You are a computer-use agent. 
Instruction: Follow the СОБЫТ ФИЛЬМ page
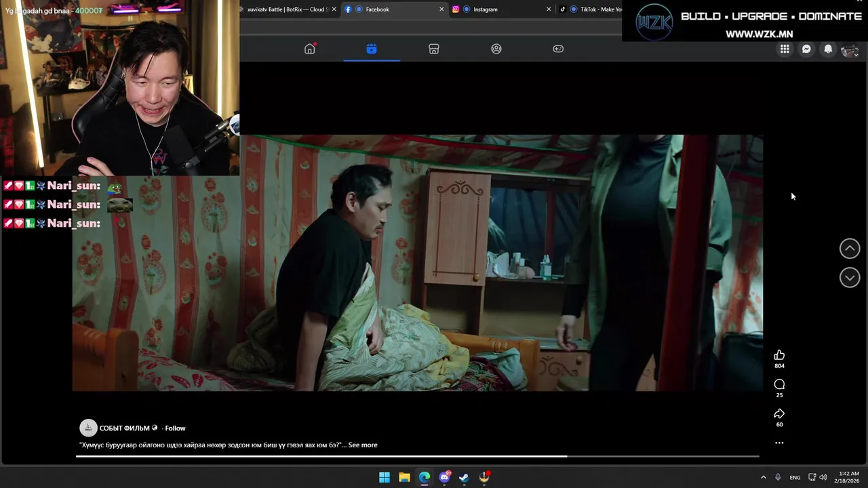click(x=175, y=428)
